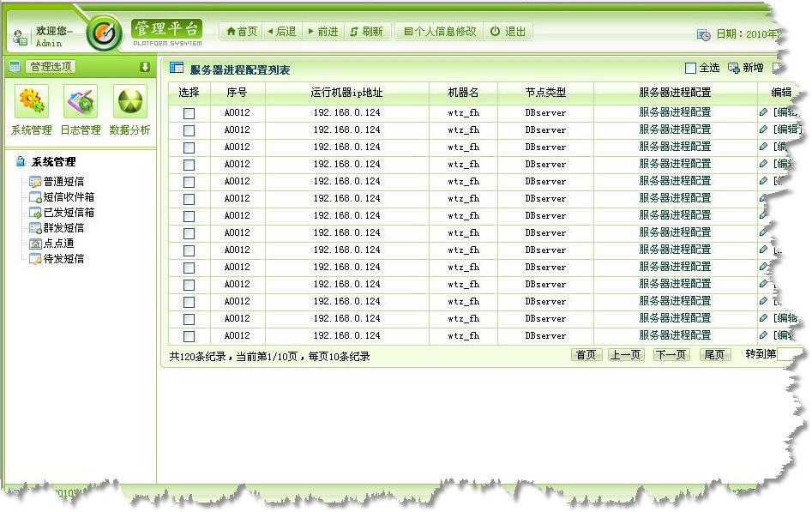Open 个人信息修改 in top toolbar
Image resolution: width=812 pixels, height=512 pixels.
[440, 32]
